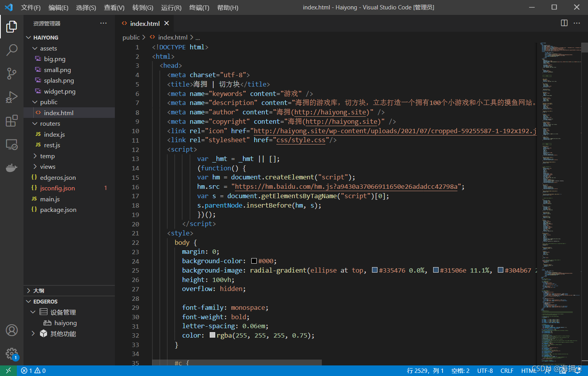Screen dimensions: 588x376
Task: Open the 选择(S) menu
Action: click(x=86, y=7)
